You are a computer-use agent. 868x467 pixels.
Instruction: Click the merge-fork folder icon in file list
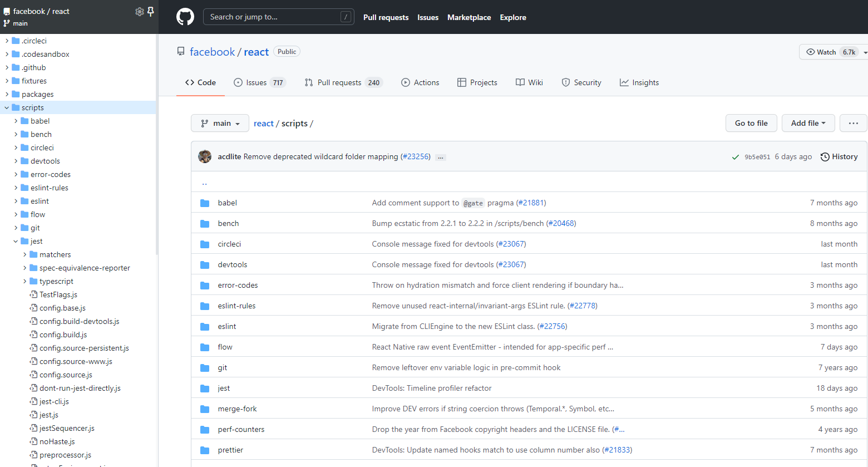click(x=205, y=409)
